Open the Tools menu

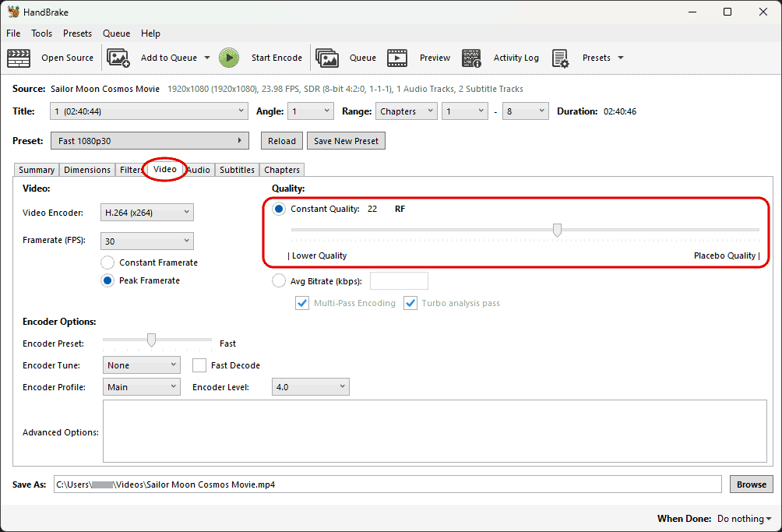click(41, 33)
